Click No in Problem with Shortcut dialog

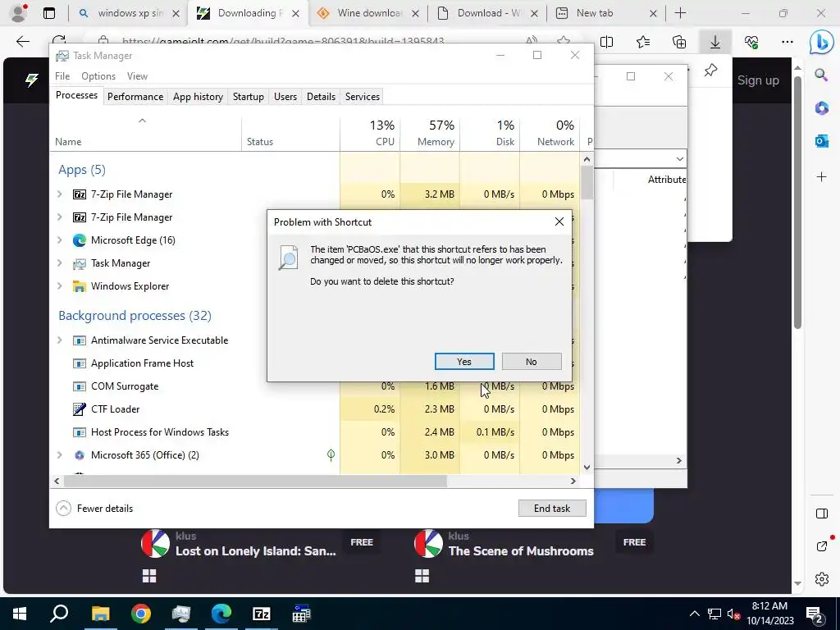point(532,362)
